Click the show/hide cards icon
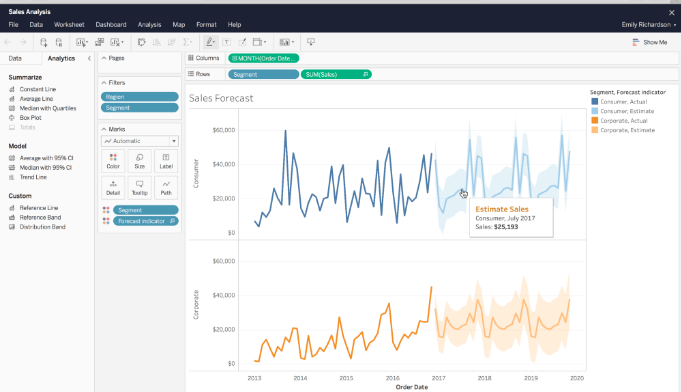681x392 pixels. click(284, 42)
